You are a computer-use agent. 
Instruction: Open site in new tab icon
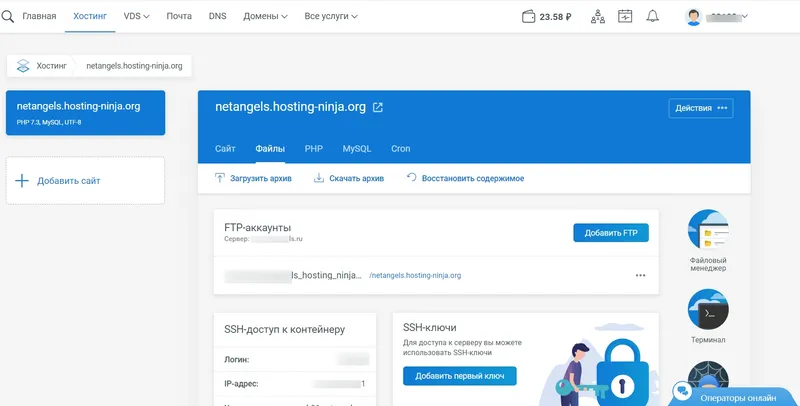[x=378, y=108]
